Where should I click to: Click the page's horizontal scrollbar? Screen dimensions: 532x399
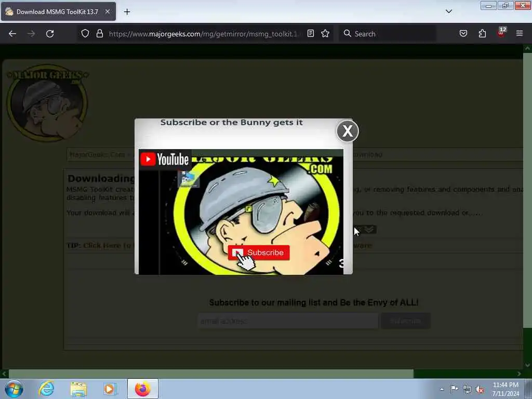(x=211, y=374)
